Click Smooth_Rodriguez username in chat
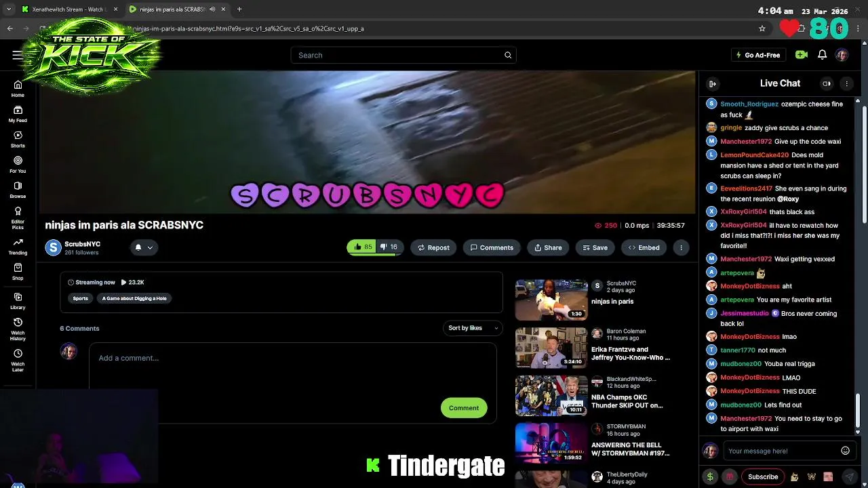The image size is (868, 488). (749, 104)
